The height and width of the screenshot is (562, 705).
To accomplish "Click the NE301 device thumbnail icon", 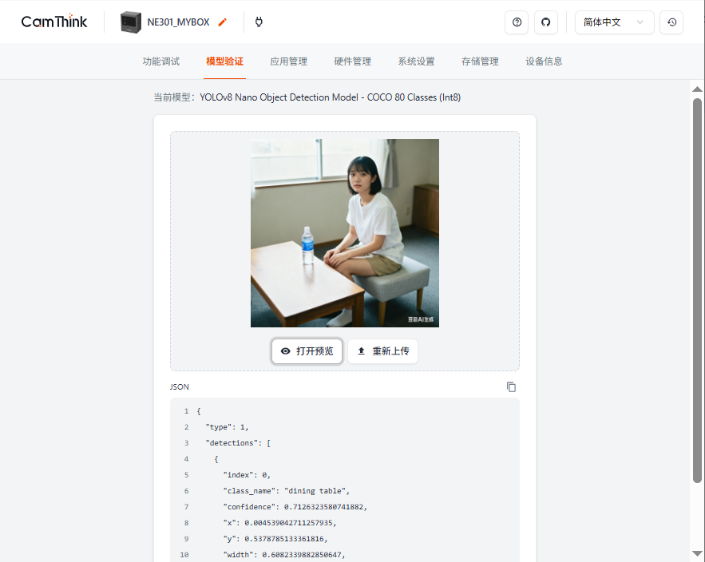I will (x=131, y=22).
